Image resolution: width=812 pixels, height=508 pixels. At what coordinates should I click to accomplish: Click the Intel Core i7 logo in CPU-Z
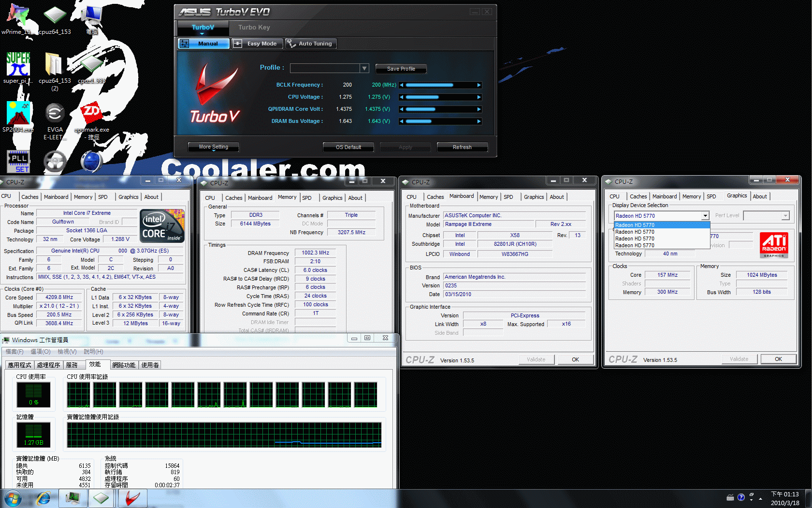(162, 226)
